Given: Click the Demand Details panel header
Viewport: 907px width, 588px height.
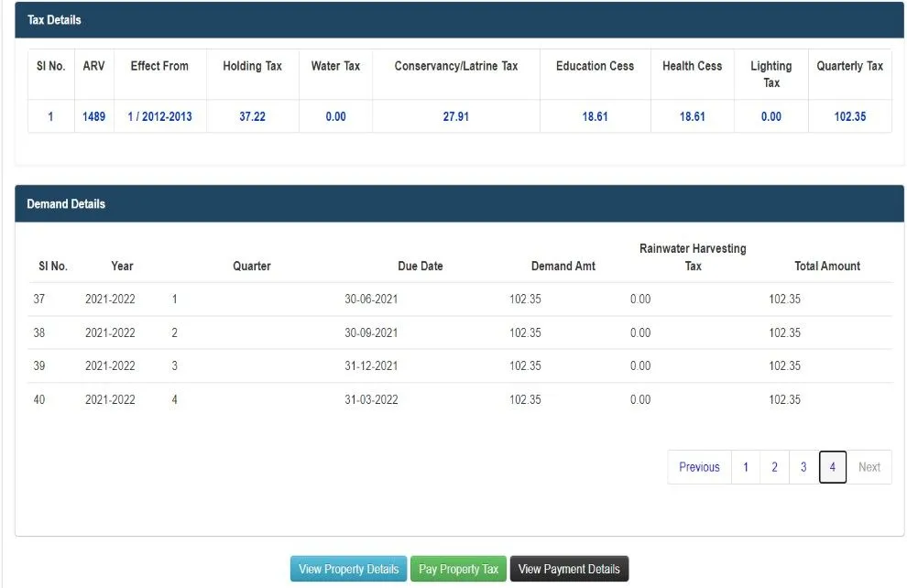Looking at the screenshot, I should coord(66,204).
